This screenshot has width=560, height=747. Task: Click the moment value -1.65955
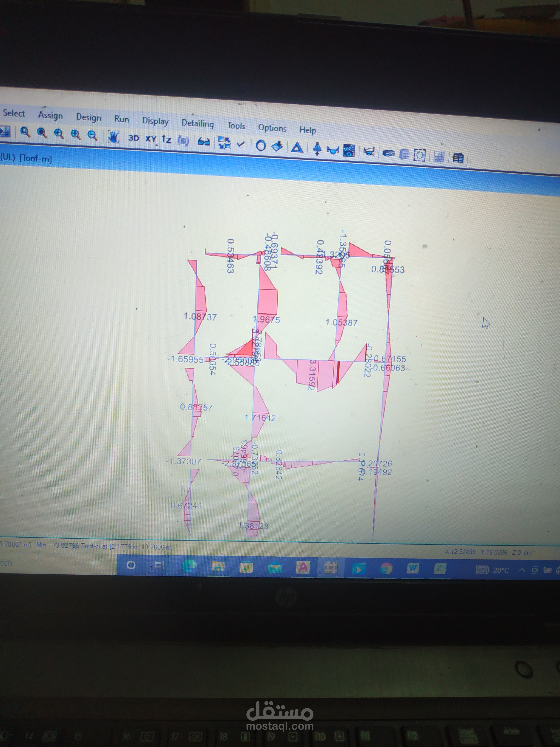[x=185, y=359]
